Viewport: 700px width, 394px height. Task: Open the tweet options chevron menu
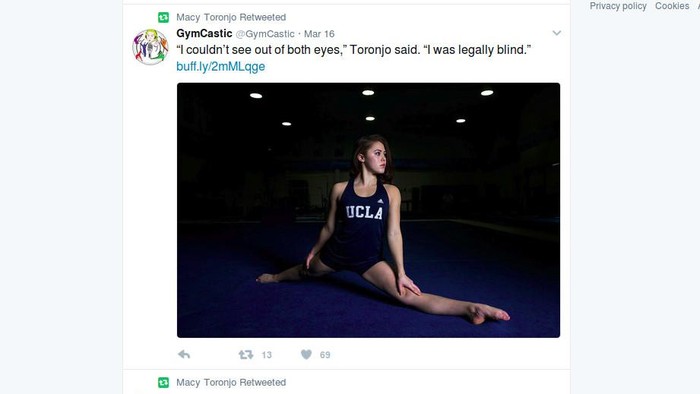tap(556, 33)
